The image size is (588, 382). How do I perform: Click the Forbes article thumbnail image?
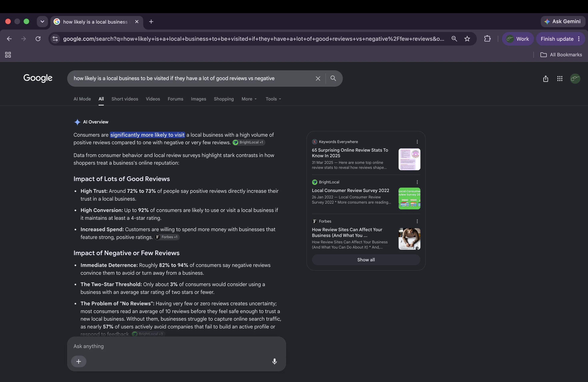click(409, 239)
